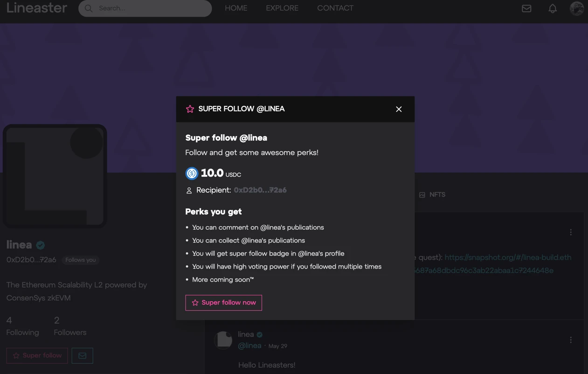The width and height of the screenshot is (588, 374).
Task: Open the snapshot.org linea-build.eth link
Action: [508, 257]
